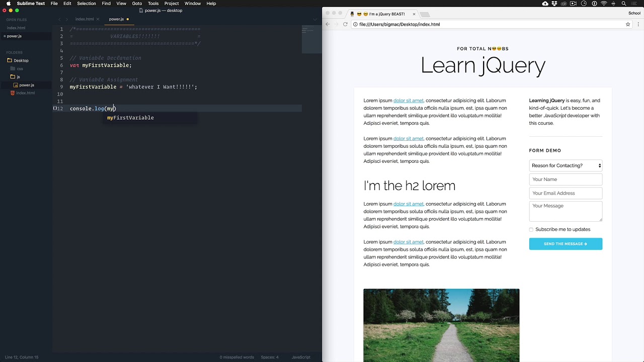Click the unsaved dot on power.js tab

[128, 19]
